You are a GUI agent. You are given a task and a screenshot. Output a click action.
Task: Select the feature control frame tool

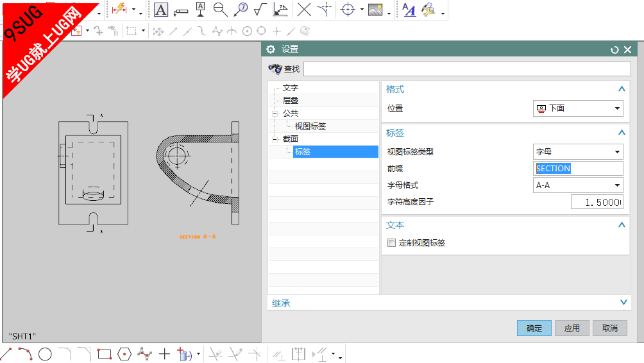point(181,12)
